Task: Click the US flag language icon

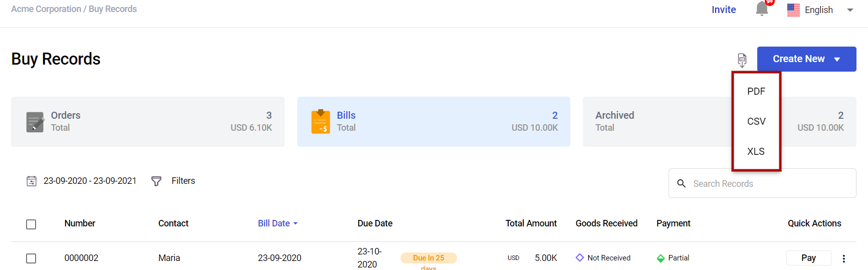Action: click(793, 10)
